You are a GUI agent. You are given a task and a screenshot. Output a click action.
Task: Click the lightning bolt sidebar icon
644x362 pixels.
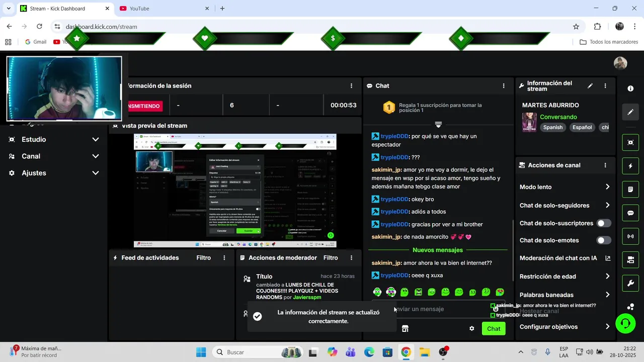point(630,166)
